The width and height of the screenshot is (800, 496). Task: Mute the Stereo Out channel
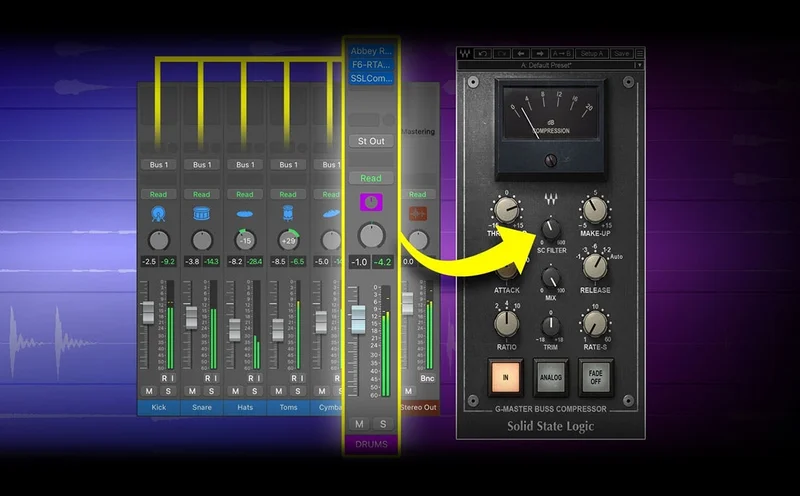[x=408, y=391]
